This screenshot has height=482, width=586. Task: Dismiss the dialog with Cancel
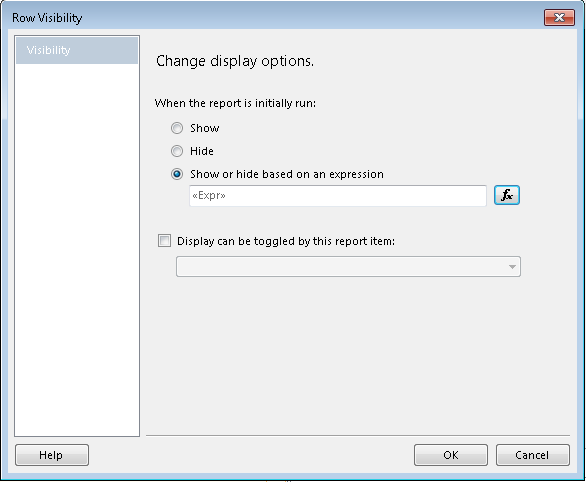coord(533,455)
